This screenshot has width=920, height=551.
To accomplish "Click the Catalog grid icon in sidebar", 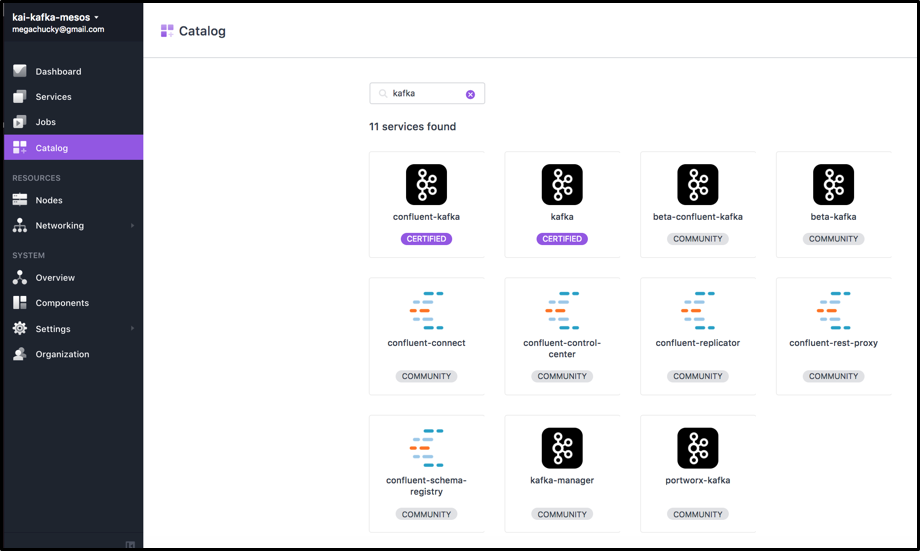I will pos(20,147).
